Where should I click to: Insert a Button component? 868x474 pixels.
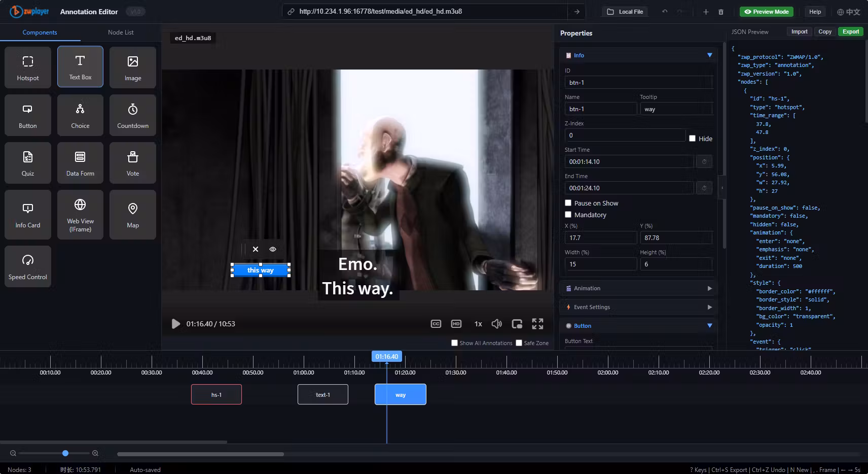(x=28, y=115)
